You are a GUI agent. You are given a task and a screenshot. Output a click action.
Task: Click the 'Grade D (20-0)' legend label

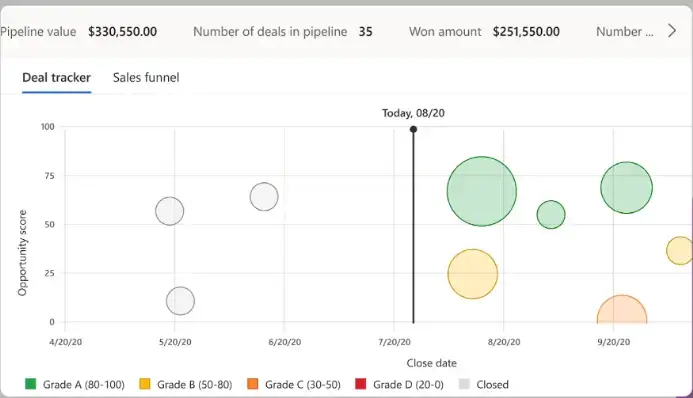(408, 384)
